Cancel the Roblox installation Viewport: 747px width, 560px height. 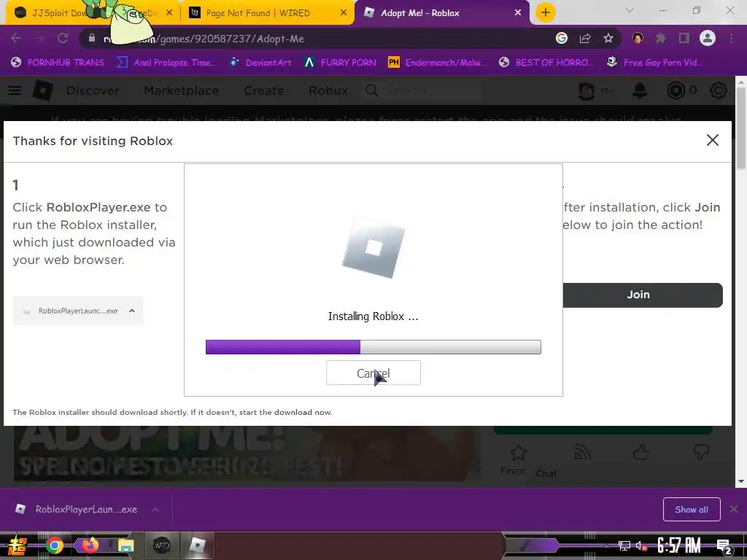[373, 373]
